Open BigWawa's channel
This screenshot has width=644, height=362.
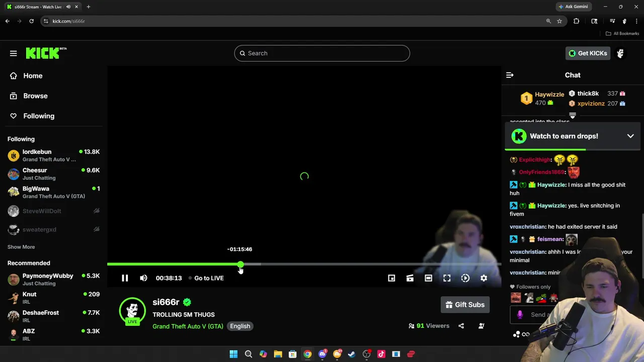(53, 193)
